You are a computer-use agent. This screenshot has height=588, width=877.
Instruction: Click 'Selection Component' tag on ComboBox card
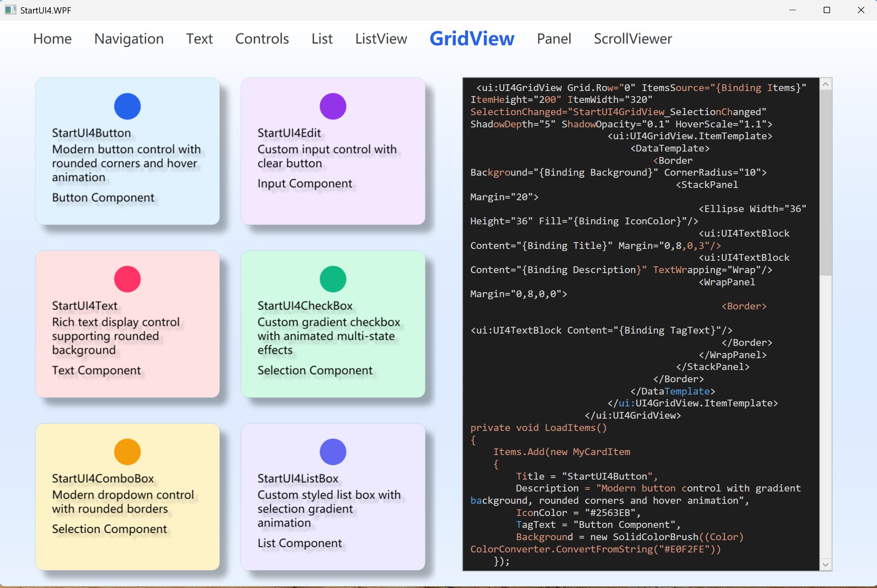click(110, 529)
